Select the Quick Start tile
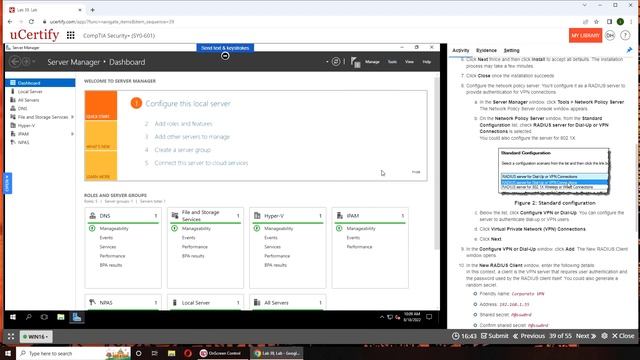640x360 pixels. [101, 105]
